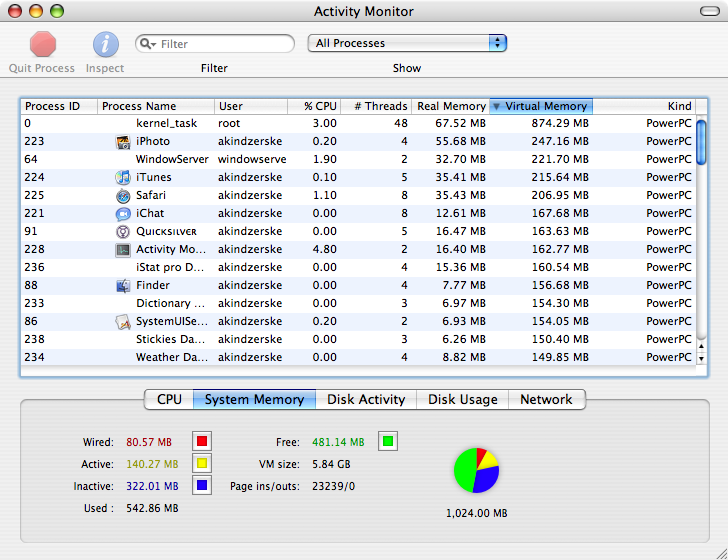Click the 140.27 MB Active value
The width and height of the screenshot is (728, 560).
[152, 464]
